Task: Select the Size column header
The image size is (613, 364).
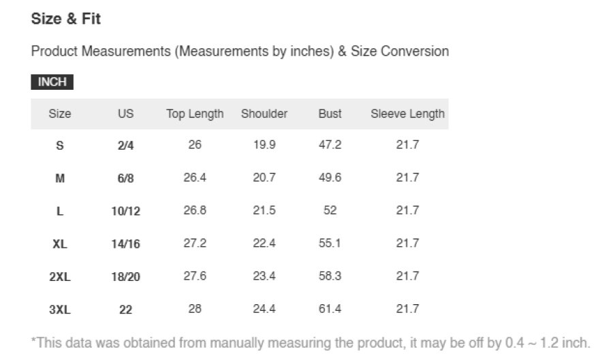Action: (60, 114)
